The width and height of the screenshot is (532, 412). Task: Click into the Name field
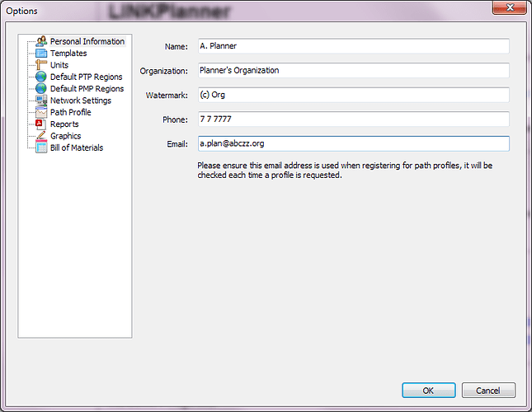(x=354, y=46)
